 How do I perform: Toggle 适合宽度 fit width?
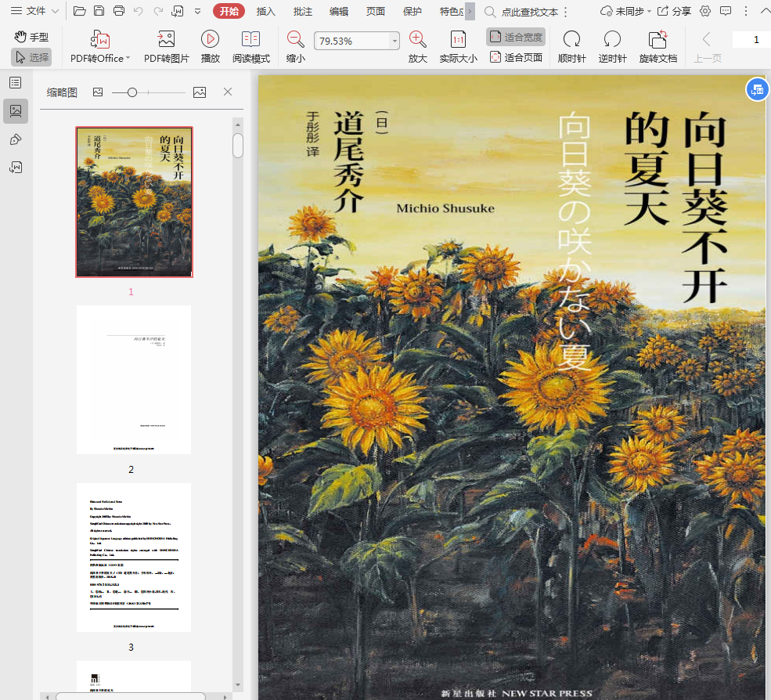click(516, 37)
